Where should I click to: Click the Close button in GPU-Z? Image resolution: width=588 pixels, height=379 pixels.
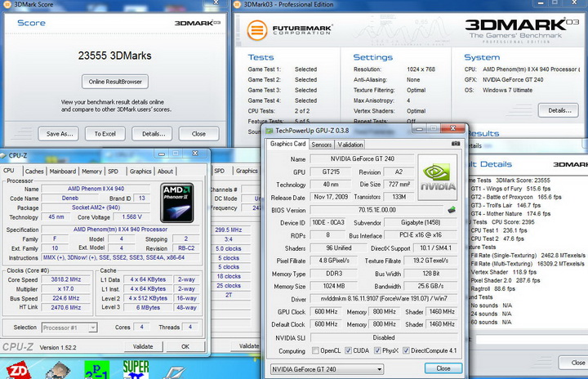click(x=443, y=368)
